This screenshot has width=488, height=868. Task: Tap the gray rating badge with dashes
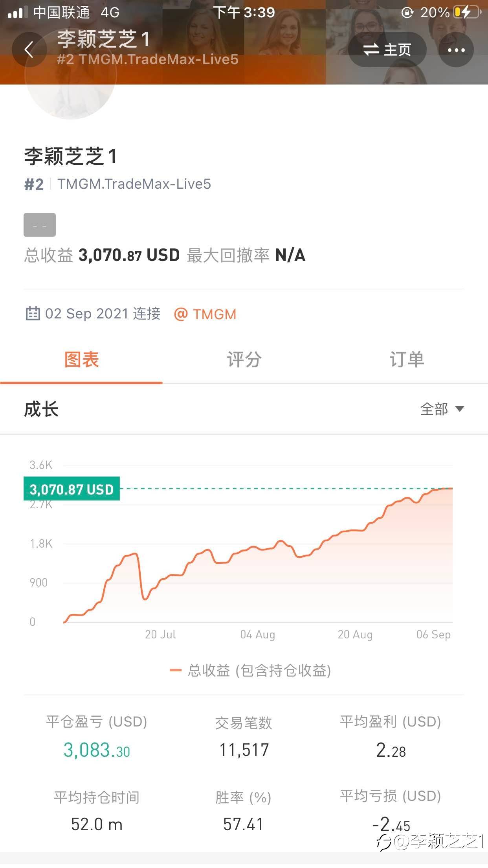40,225
